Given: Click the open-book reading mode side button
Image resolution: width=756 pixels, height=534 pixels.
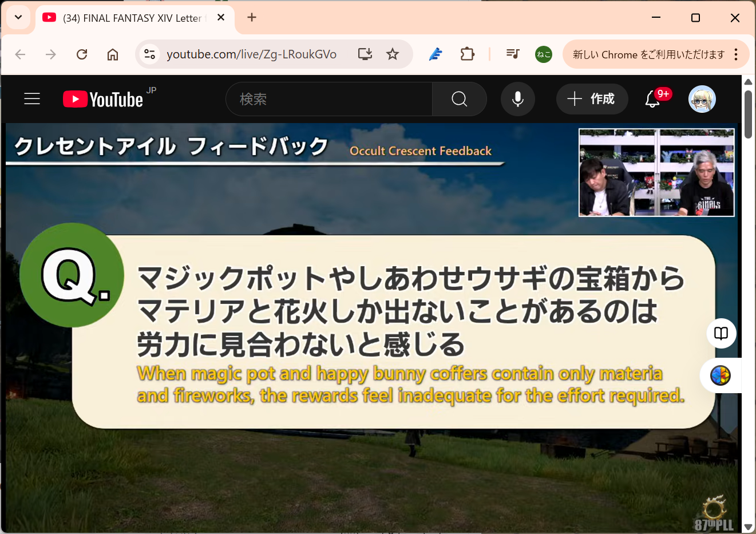Looking at the screenshot, I should click(721, 333).
